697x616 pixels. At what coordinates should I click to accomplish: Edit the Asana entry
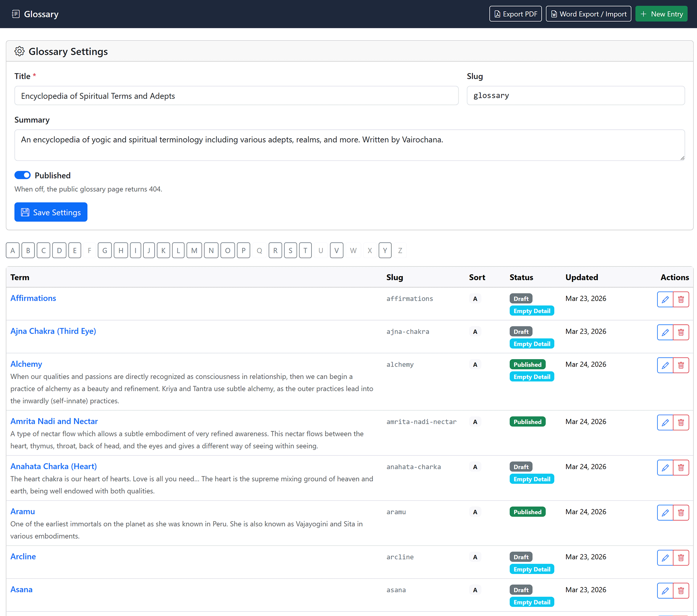pos(665,591)
